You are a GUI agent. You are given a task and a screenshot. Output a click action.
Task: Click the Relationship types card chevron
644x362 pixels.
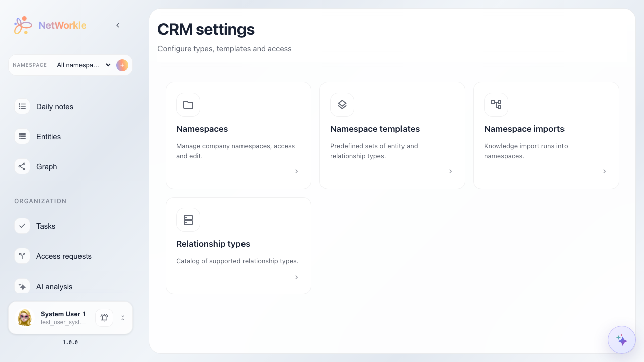point(297,277)
